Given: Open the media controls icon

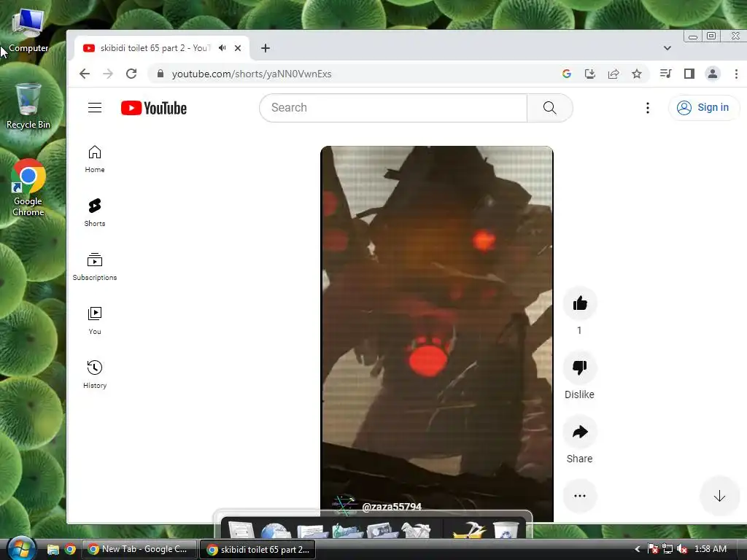Looking at the screenshot, I should point(665,74).
